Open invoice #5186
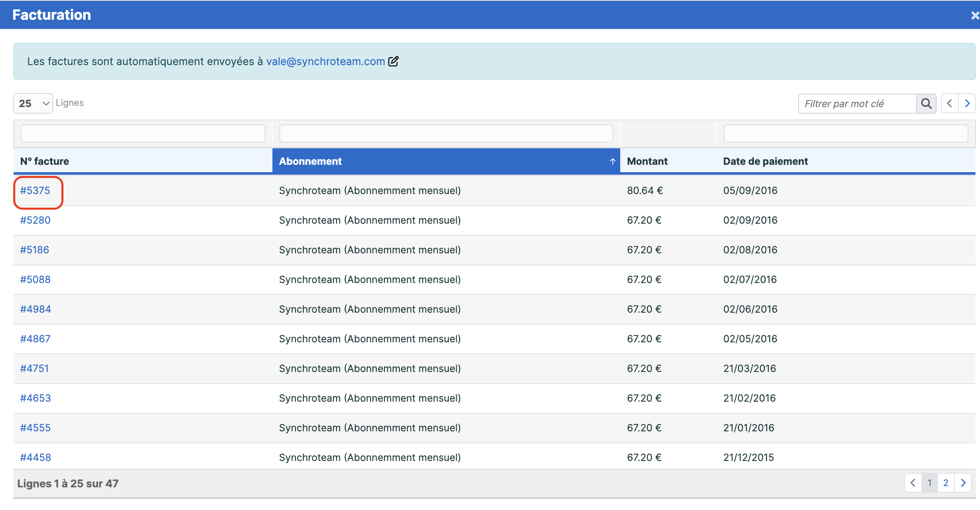The image size is (980, 510). 35,250
